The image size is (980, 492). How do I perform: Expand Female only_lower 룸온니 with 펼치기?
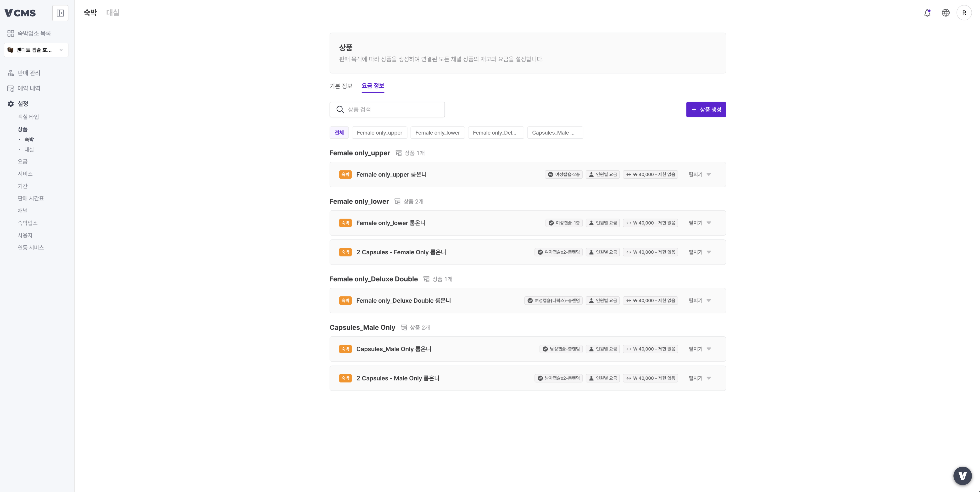coord(699,223)
